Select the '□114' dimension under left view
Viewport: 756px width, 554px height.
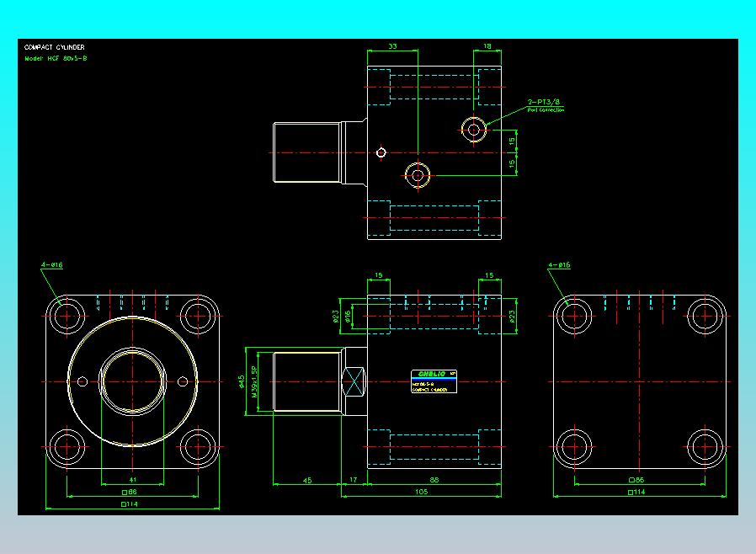point(129,504)
